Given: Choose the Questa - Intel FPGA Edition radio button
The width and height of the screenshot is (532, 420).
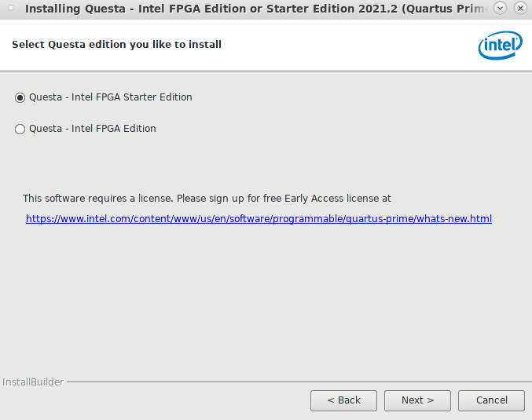Looking at the screenshot, I should point(20,129).
